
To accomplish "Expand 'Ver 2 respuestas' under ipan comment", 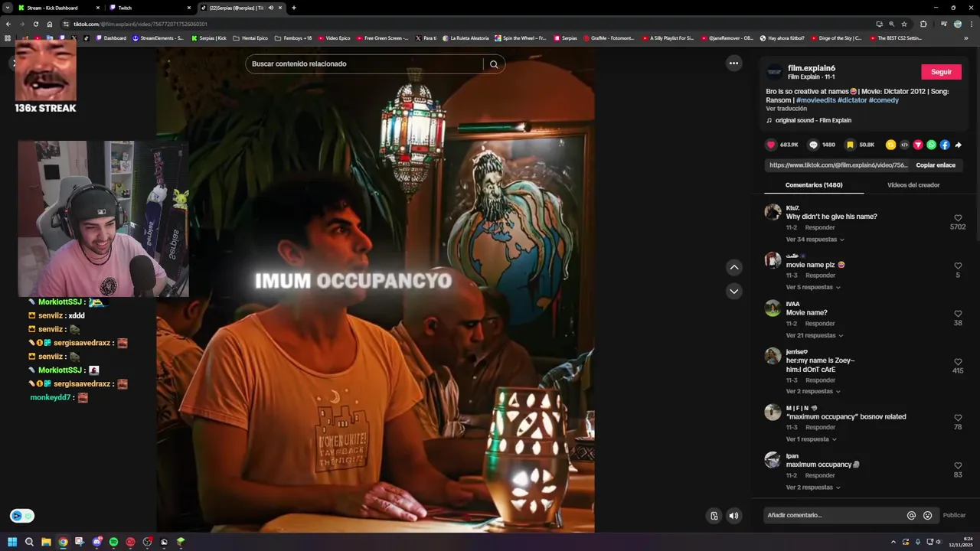I will coord(813,487).
